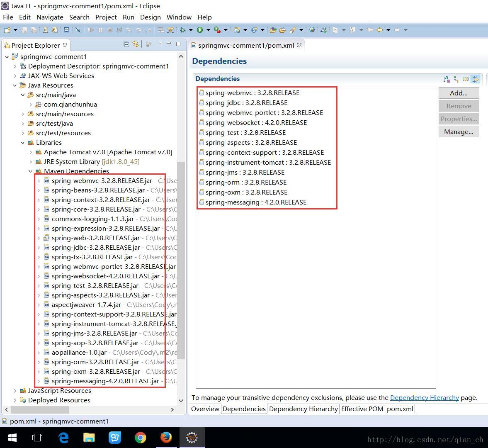Viewport: 488px width, 448px height.
Task: Click the Run Last Tool (external tools) icon
Action: point(217,30)
